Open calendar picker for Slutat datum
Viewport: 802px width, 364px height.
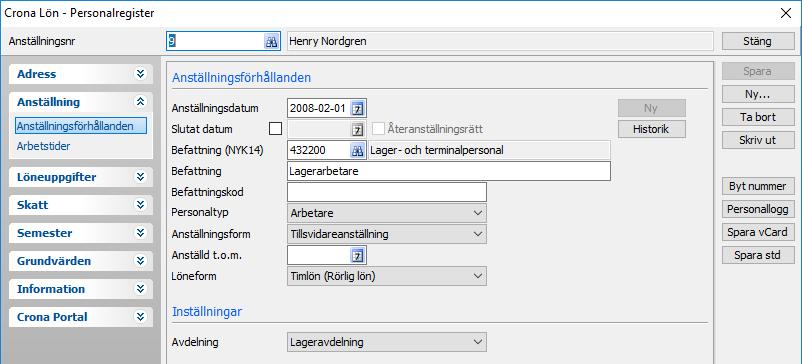coord(358,129)
